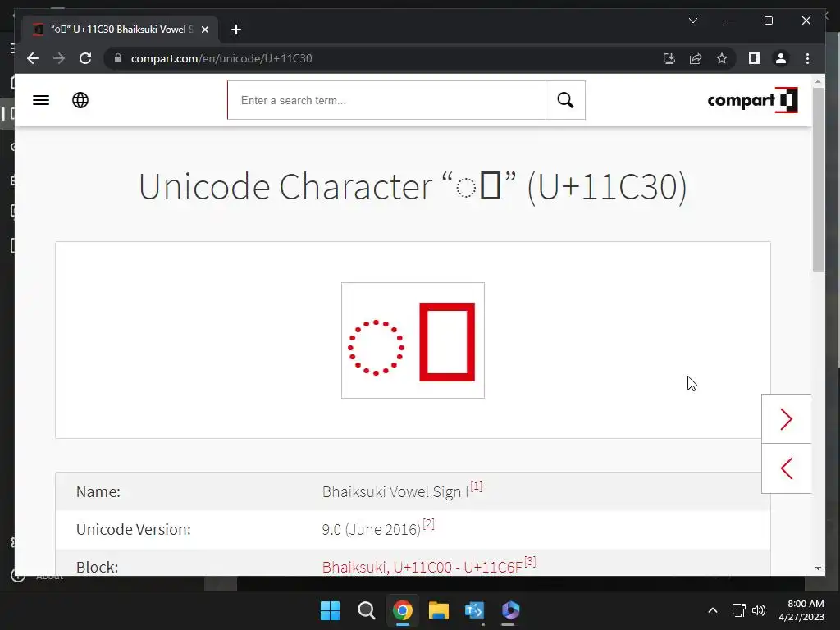The width and height of the screenshot is (840, 630).
Task: Go to next Unicode character arrow
Action: pyautogui.click(x=786, y=419)
